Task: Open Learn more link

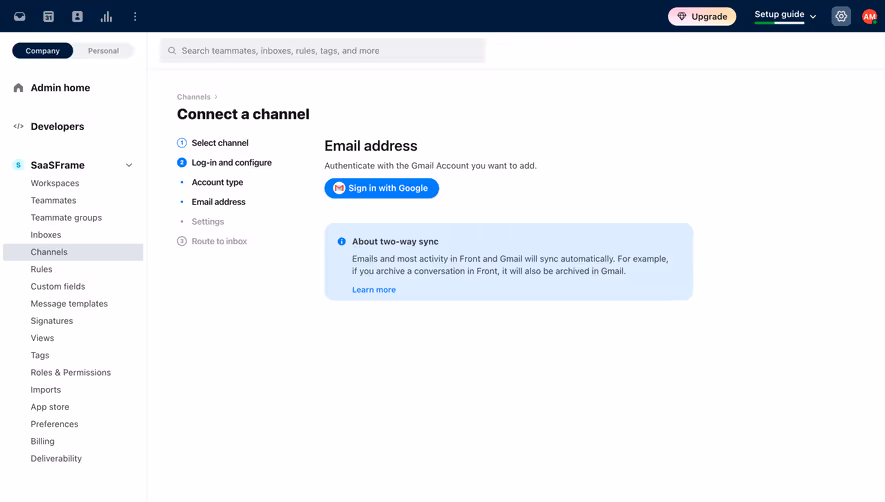Action: pyautogui.click(x=374, y=290)
